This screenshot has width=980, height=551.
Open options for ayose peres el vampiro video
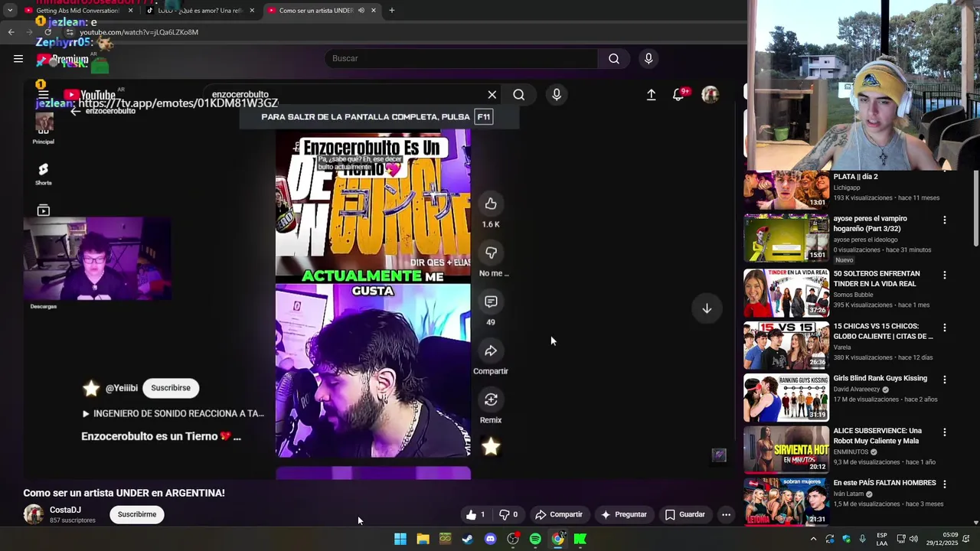[x=944, y=220]
